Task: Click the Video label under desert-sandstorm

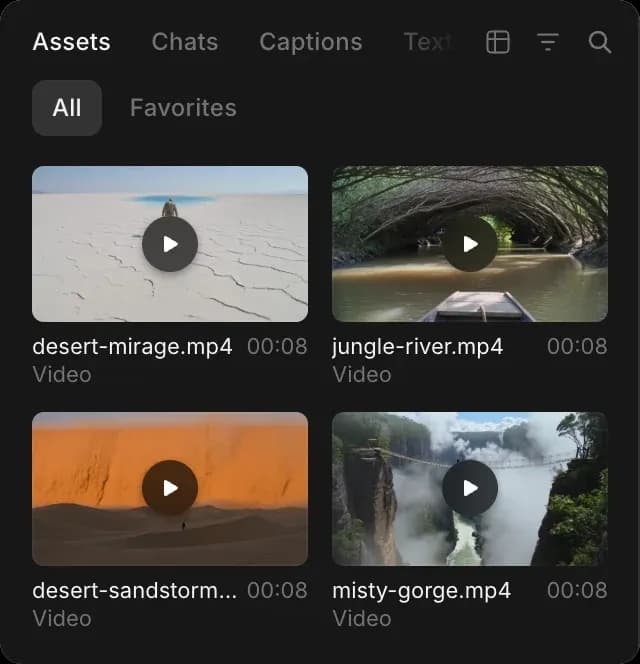Action: click(x=62, y=619)
